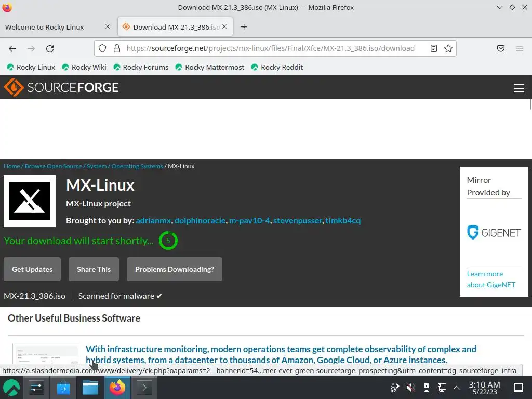View m-pav10-4 profile
Viewport: 532px width, 399px height.
(x=249, y=220)
